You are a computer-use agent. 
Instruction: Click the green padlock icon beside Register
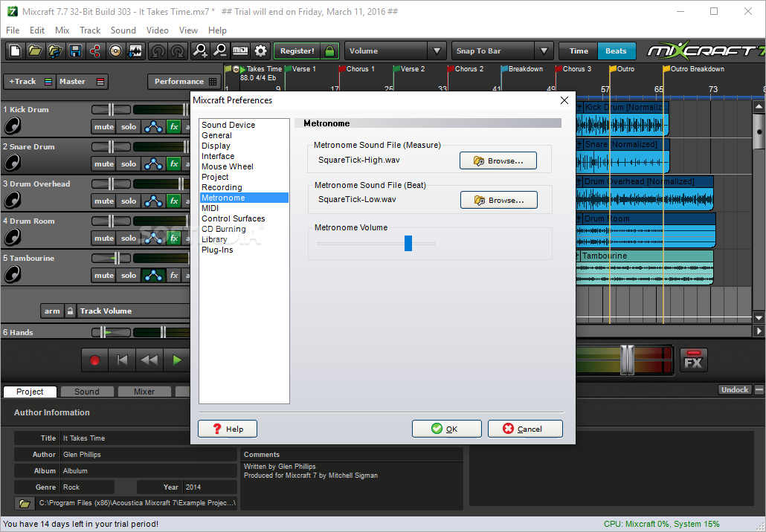click(x=329, y=51)
